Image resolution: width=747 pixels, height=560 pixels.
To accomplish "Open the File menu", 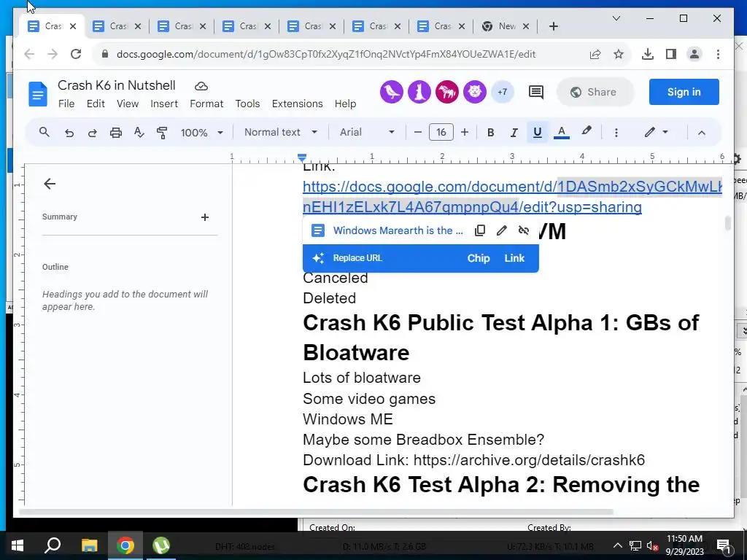I will [66, 104].
